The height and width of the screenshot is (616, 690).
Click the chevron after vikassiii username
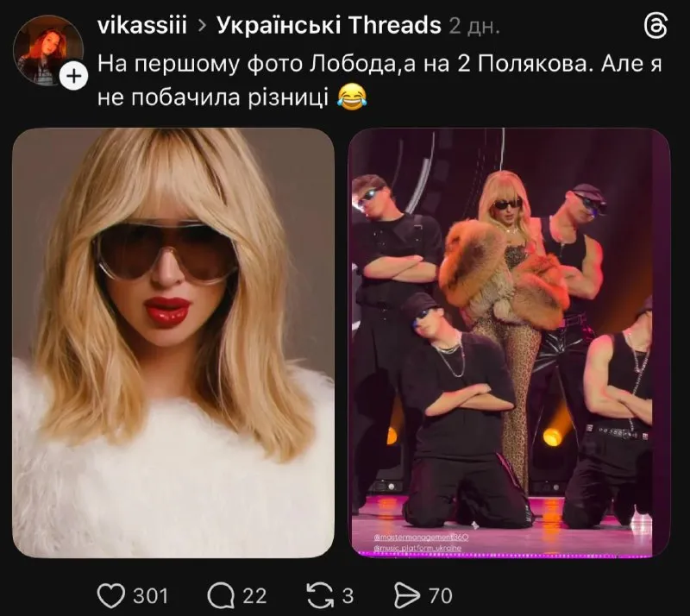[202, 26]
